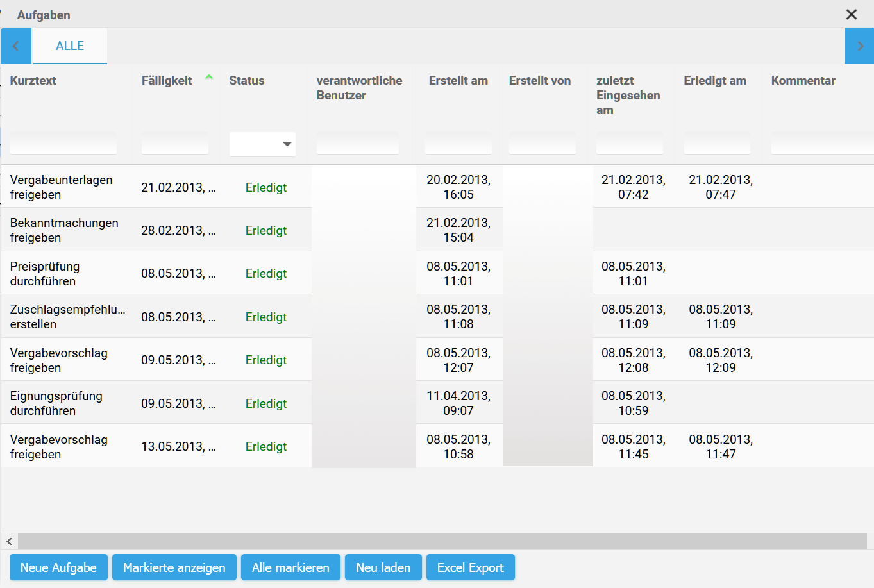Click zuletzt eingesehen 08.05.2013, 11:45 cell

point(634,446)
